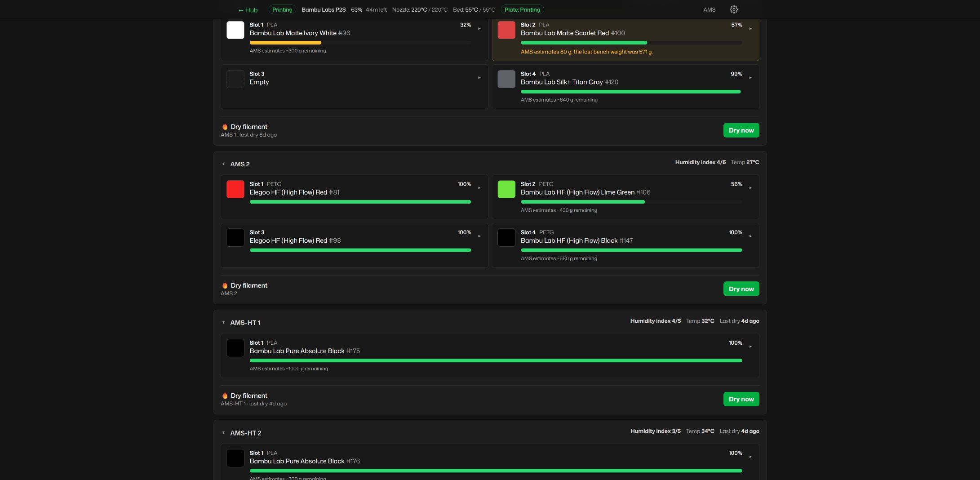Screen dimensions: 980x480
Task: Expand Pure Absolute Black #175 slot arrow
Action: pyautogui.click(x=750, y=347)
